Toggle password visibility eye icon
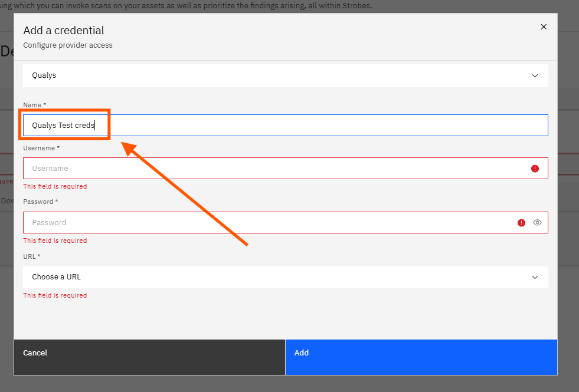 pyautogui.click(x=537, y=223)
